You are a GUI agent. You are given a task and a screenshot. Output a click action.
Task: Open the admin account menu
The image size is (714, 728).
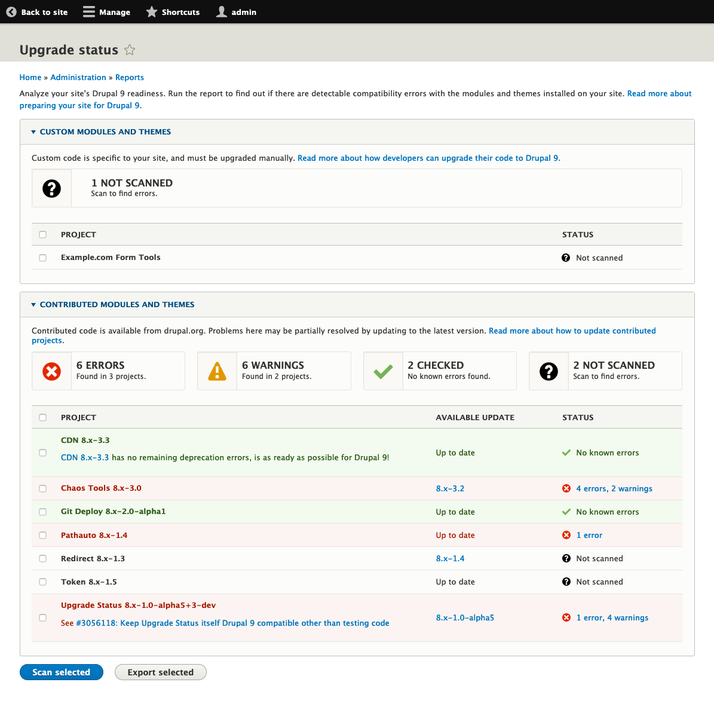point(236,11)
